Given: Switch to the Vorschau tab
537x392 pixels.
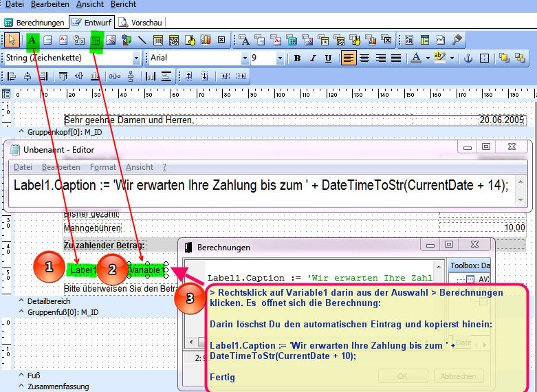Looking at the screenshot, I should point(140,23).
